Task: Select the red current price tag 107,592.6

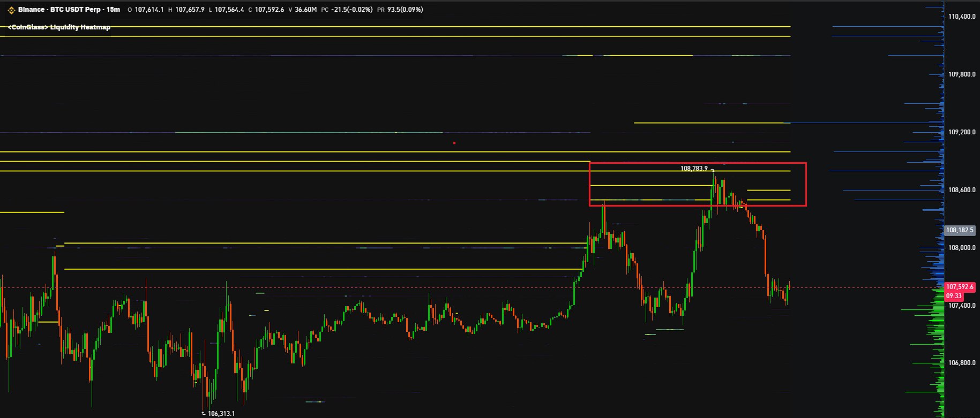Action: [x=960, y=287]
